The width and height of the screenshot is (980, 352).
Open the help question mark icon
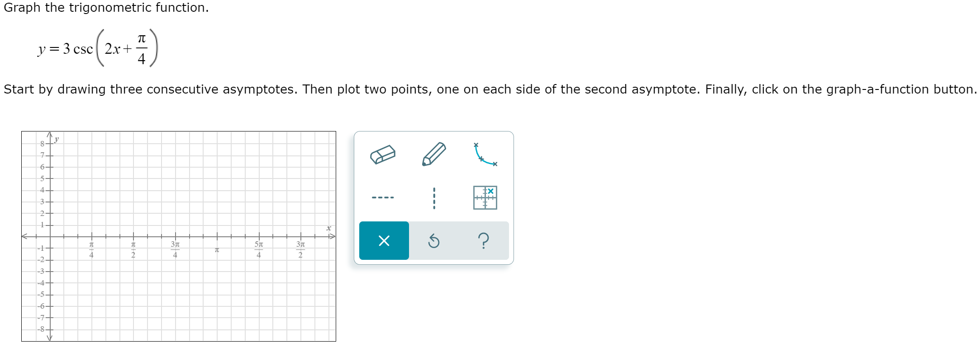(x=483, y=241)
